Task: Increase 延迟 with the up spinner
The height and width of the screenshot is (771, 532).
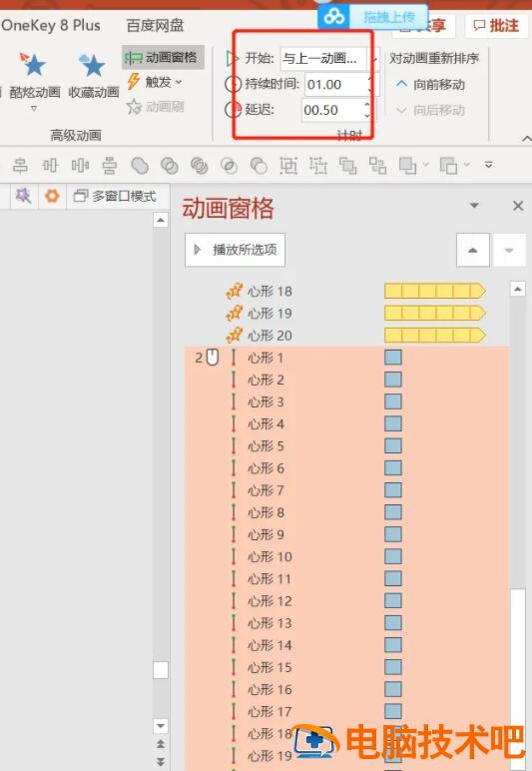Action: 367,104
